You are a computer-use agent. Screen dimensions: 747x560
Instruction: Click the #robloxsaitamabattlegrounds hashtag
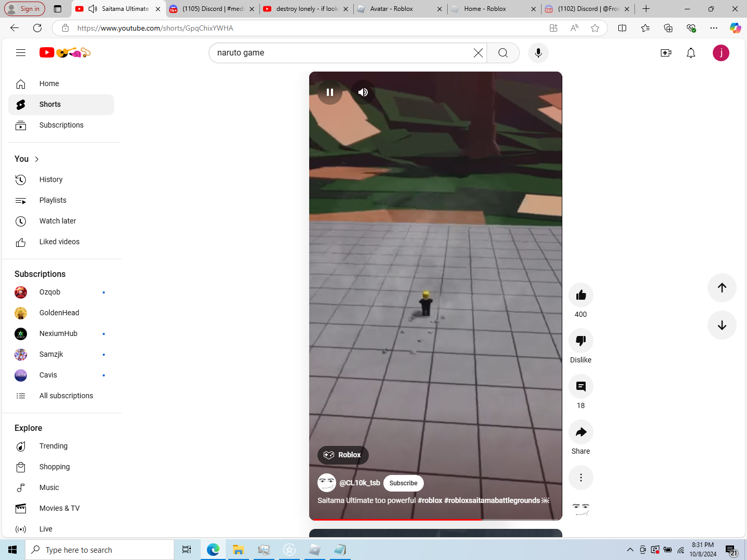tap(492, 500)
